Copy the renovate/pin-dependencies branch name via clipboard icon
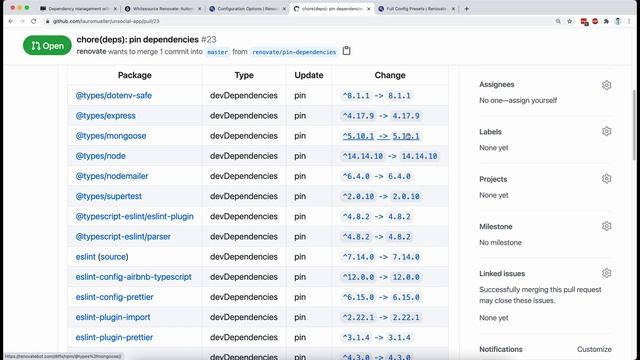Image resolution: width=640 pixels, height=360 pixels. pos(346,51)
